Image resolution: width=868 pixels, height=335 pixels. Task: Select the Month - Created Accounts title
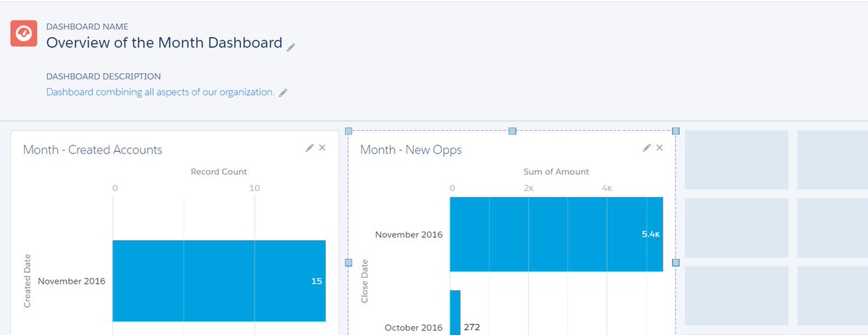click(x=93, y=150)
